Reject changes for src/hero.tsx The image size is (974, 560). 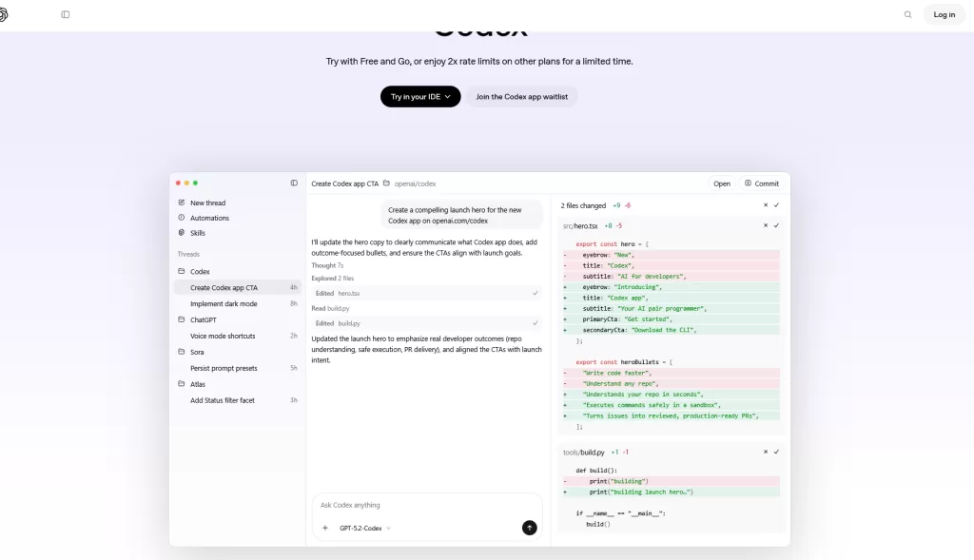766,225
